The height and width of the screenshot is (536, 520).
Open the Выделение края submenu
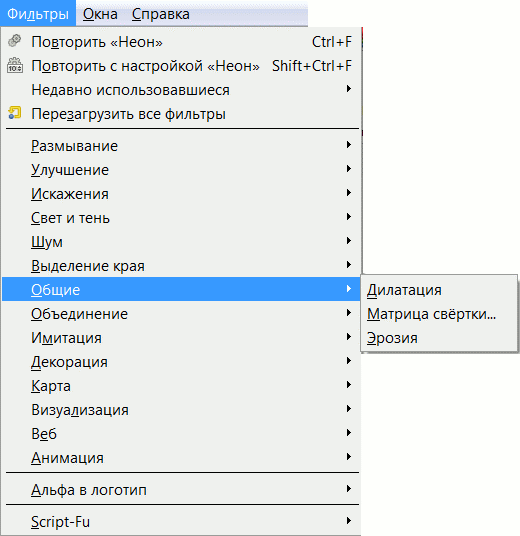(181, 265)
